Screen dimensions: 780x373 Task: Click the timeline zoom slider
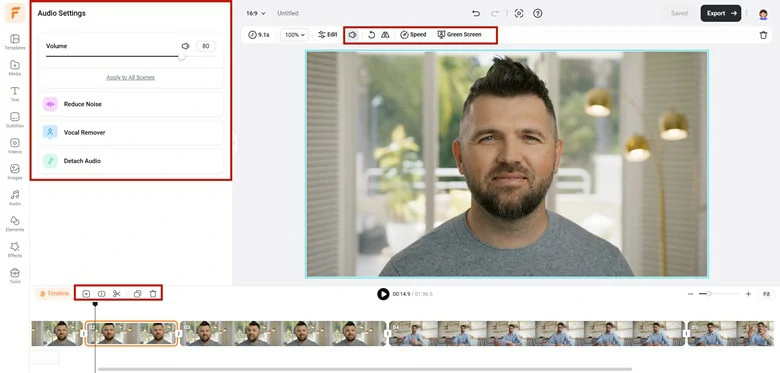[719, 294]
